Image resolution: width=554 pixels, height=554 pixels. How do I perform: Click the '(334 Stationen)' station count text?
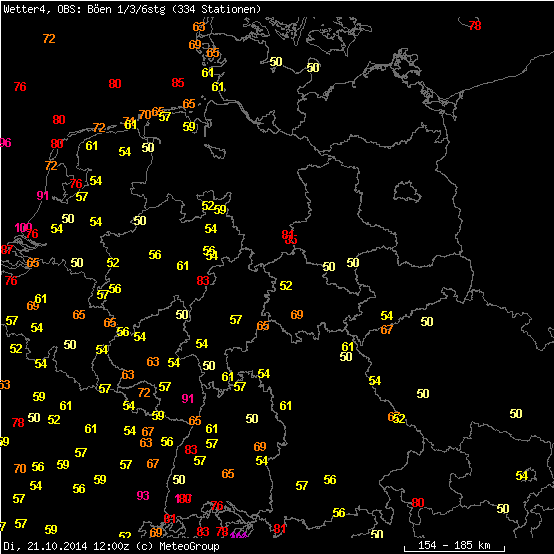click(216, 9)
